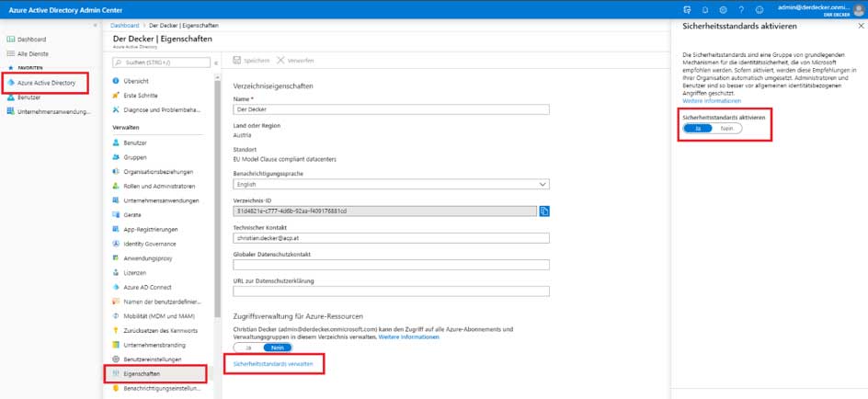Open Erste Schritte menu item
The height and width of the screenshot is (399, 868).
[140, 96]
